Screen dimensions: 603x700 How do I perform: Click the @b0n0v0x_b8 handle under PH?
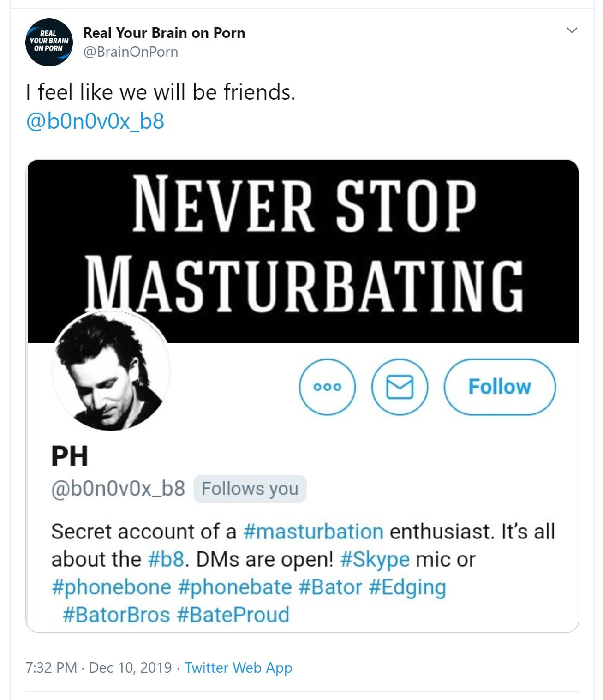(118, 488)
